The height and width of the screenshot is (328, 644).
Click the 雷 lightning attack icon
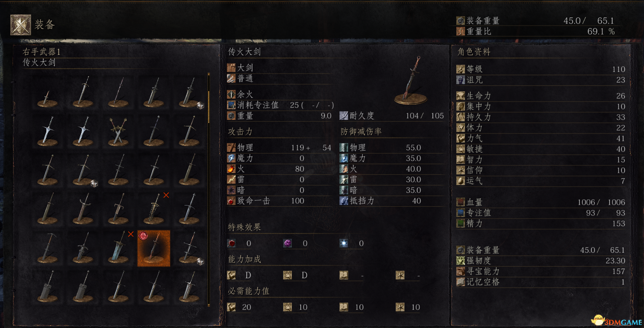click(x=231, y=180)
